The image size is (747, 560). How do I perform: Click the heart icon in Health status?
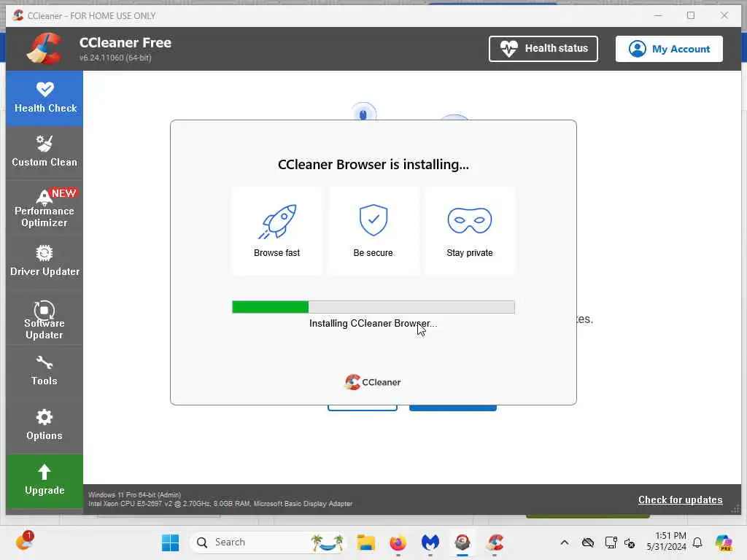508,49
